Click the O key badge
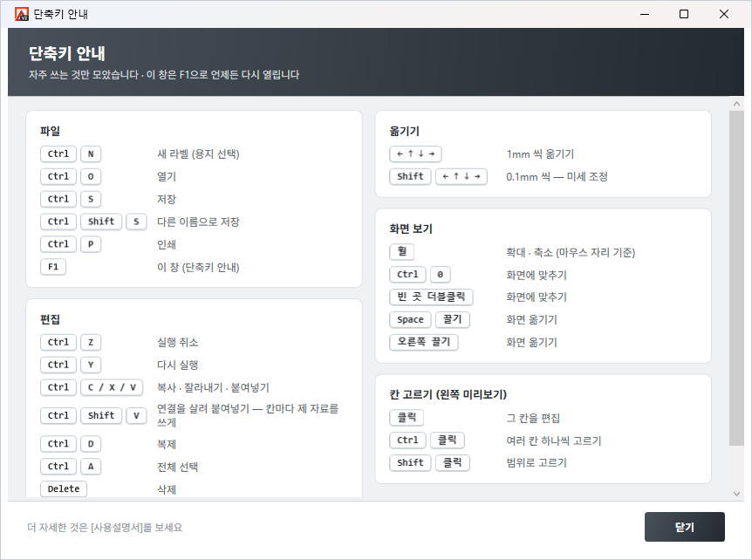 91,176
